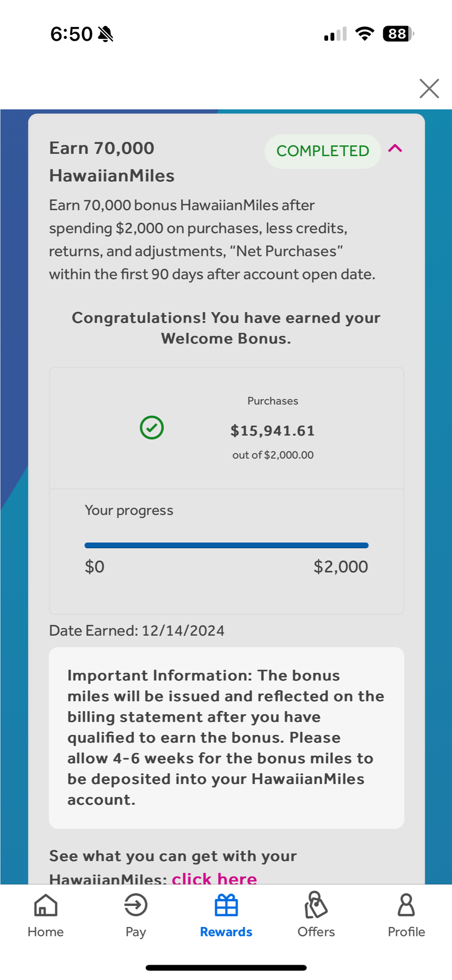Tap the Important Information notice box

226,737
